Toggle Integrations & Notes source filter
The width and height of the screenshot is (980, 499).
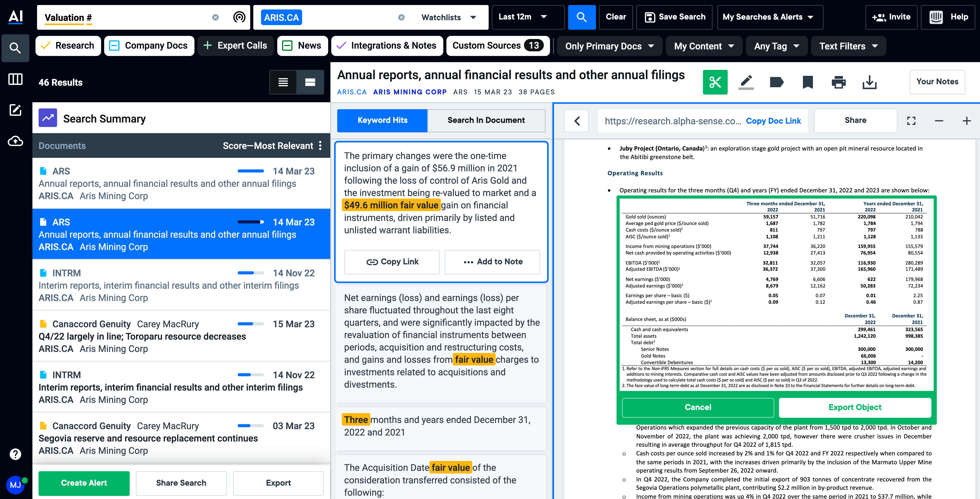tap(387, 46)
